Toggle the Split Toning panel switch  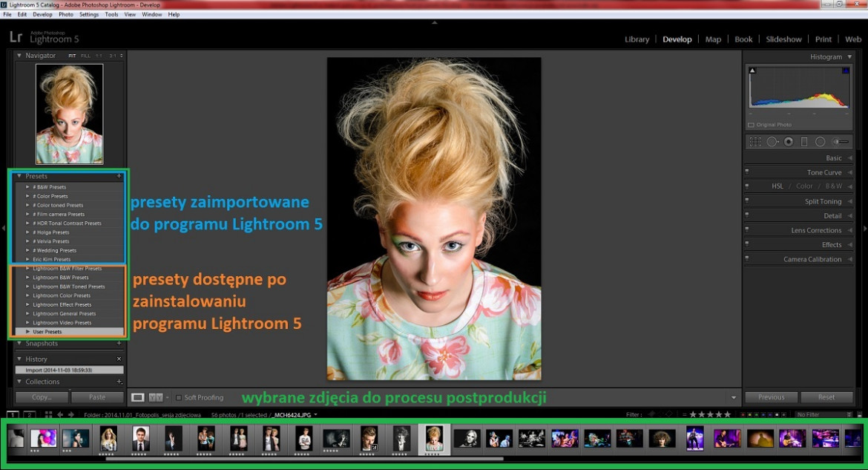coord(747,200)
